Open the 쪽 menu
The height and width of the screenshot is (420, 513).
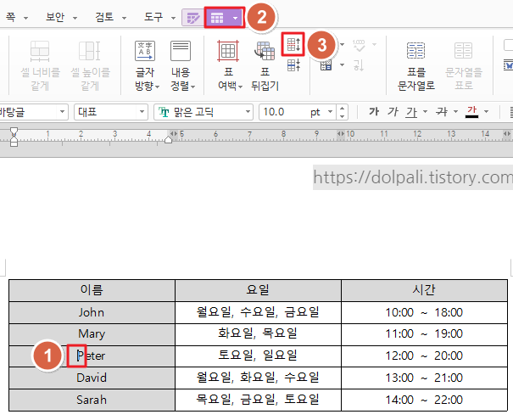(10, 17)
